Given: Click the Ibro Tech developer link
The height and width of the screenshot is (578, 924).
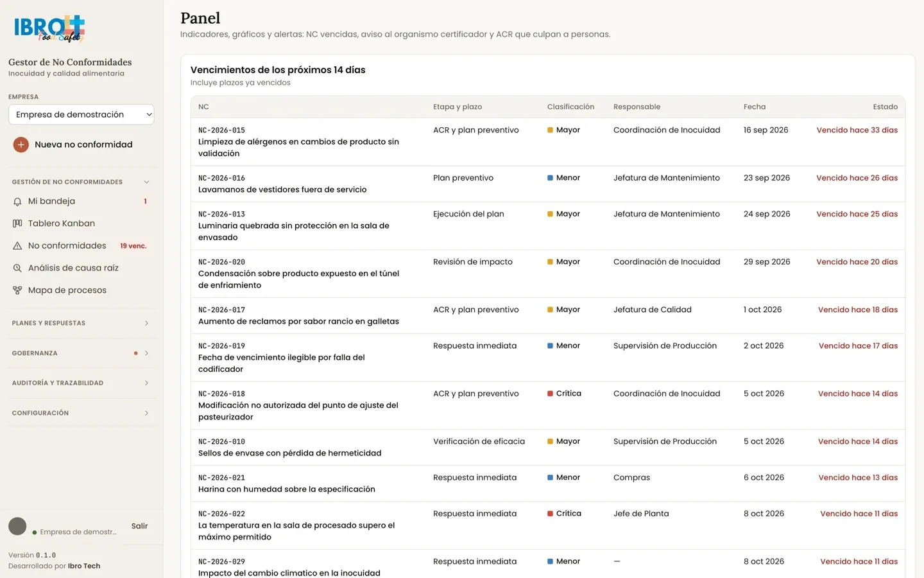Looking at the screenshot, I should (x=84, y=566).
